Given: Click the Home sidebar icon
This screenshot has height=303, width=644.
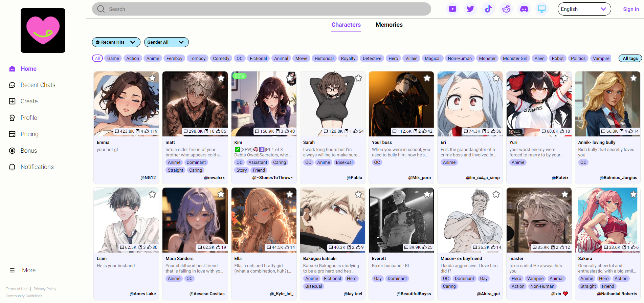Looking at the screenshot, I should [x=12, y=69].
